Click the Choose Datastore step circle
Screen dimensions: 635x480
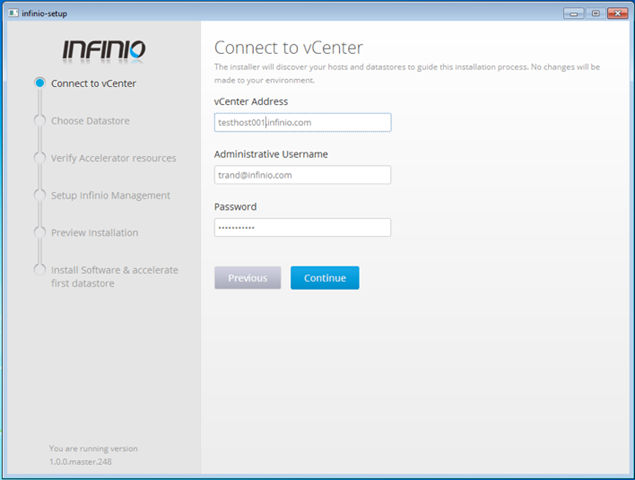(40, 121)
